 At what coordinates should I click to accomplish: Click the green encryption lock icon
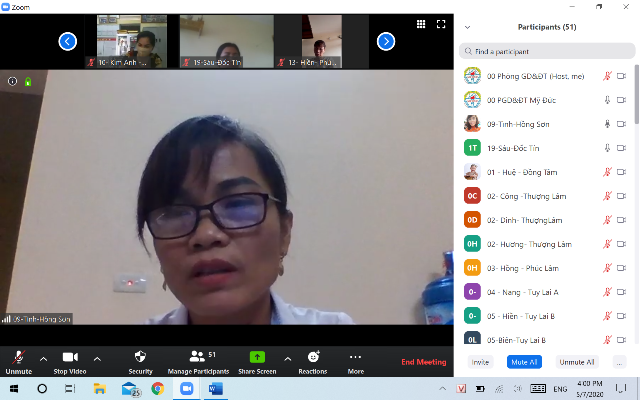tap(28, 82)
